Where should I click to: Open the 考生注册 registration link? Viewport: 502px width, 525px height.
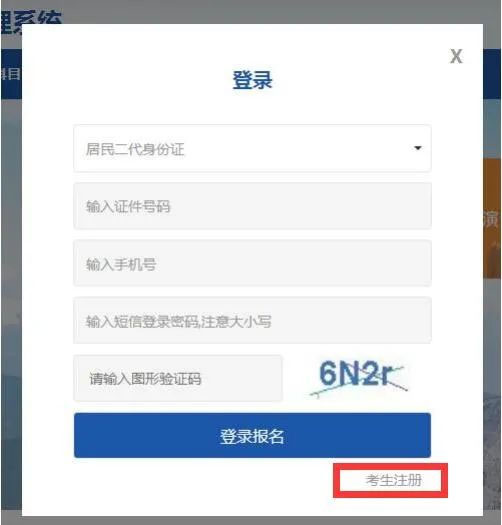(393, 480)
